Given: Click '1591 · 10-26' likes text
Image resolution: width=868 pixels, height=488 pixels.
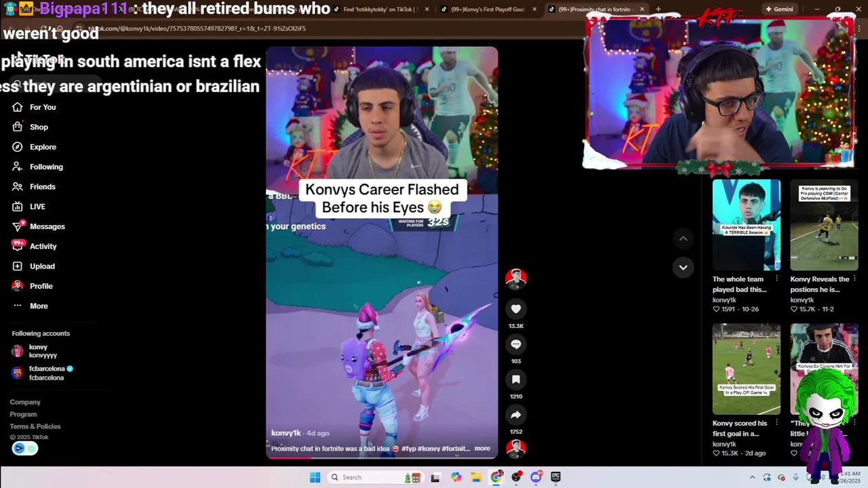Looking at the screenshot, I should tap(736, 309).
